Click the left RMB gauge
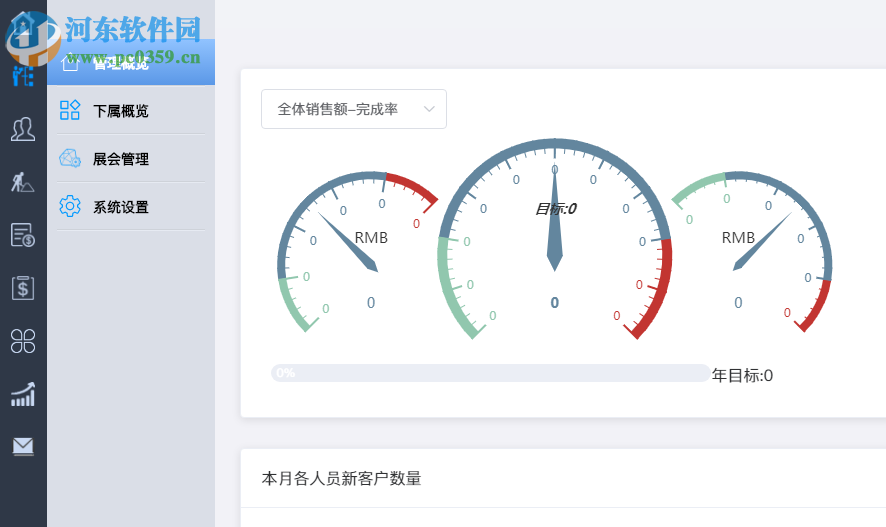This screenshot has height=527, width=886. click(357, 252)
